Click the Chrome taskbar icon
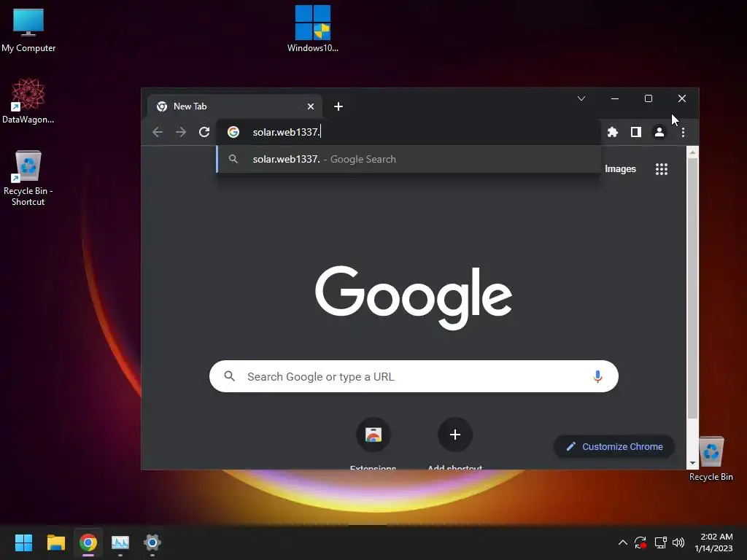This screenshot has width=747, height=560. [88, 542]
